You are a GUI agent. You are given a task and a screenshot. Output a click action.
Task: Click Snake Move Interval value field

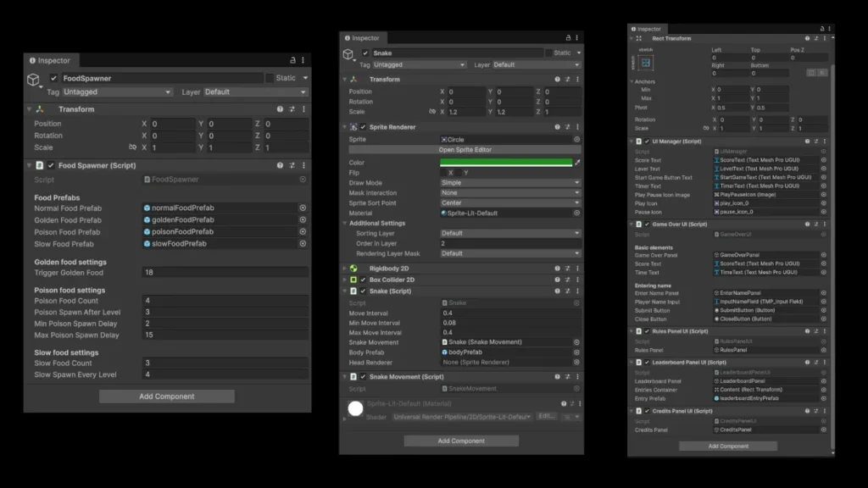coord(510,313)
